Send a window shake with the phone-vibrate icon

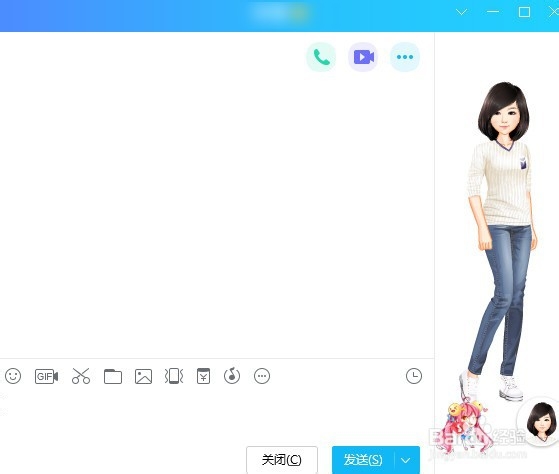pyautogui.click(x=174, y=376)
